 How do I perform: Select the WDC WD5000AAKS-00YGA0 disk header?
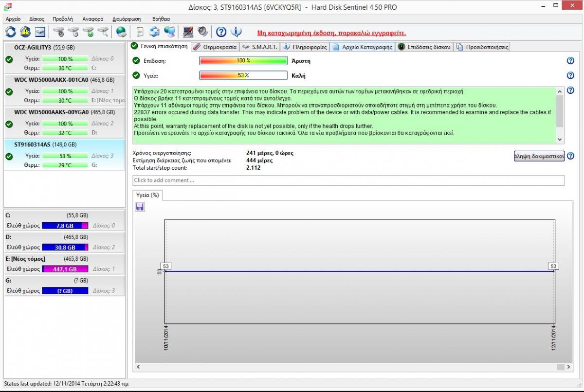[64, 112]
